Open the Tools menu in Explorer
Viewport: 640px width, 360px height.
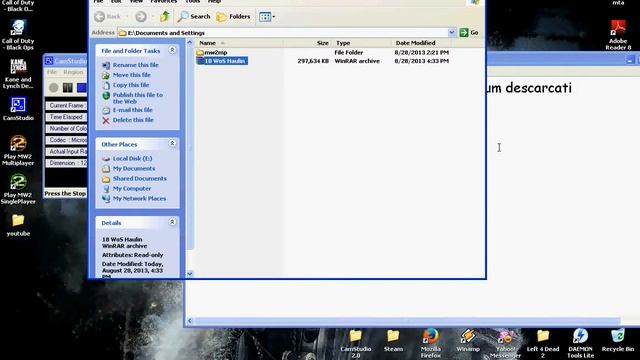(x=193, y=2)
